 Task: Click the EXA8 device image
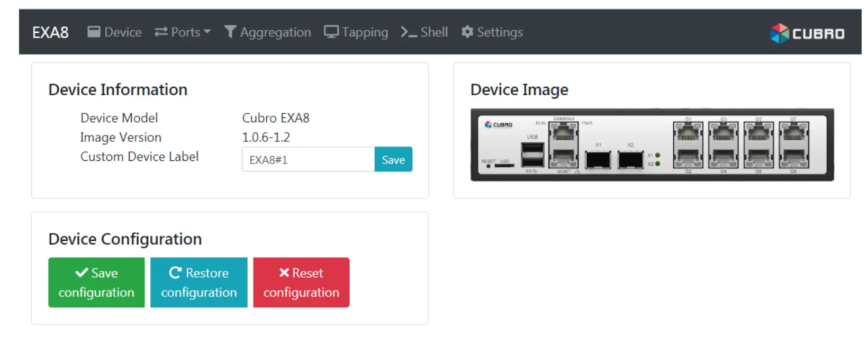point(652,145)
